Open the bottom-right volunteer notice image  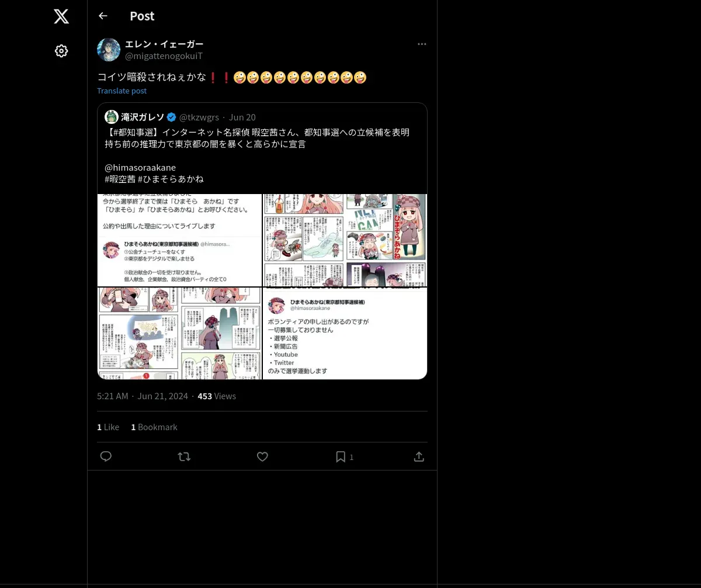pos(345,333)
